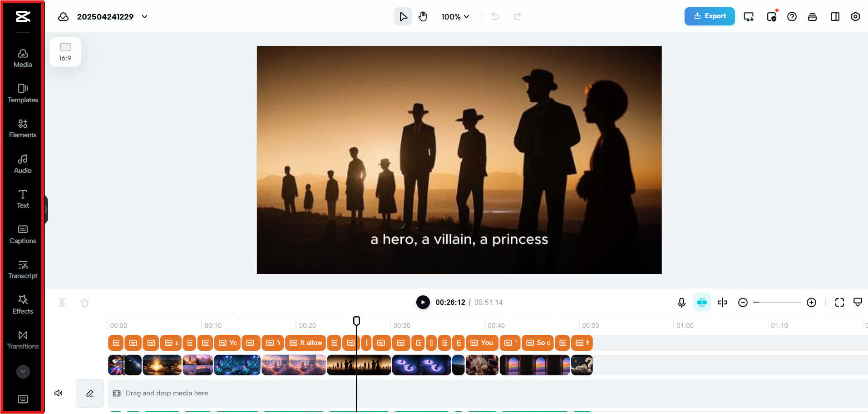Click the pencil edit icon on the track
Image resolution: width=868 pixels, height=414 pixels.
pos(90,394)
